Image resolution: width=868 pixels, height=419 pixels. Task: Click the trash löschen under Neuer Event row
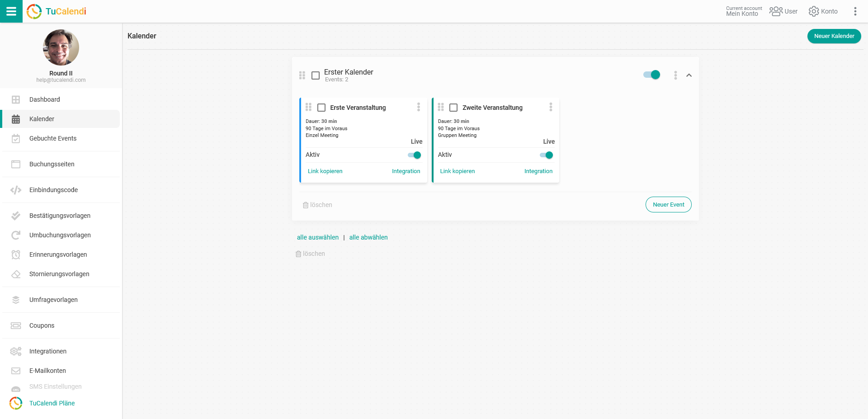coord(317,205)
